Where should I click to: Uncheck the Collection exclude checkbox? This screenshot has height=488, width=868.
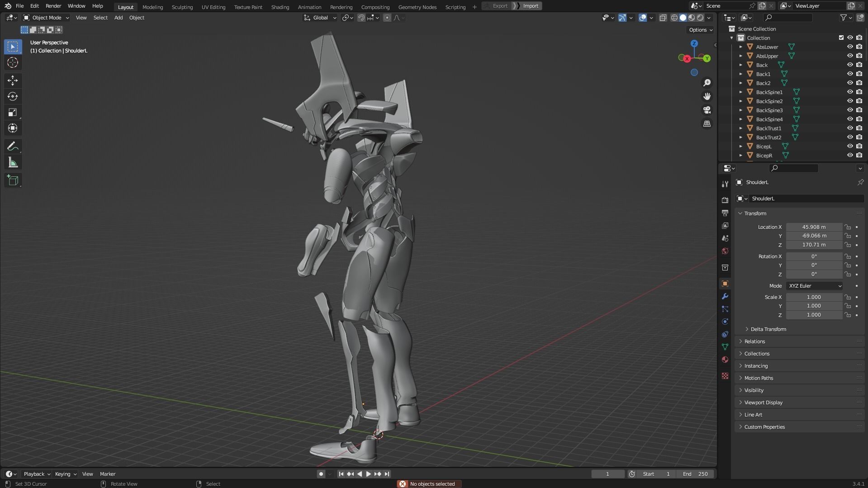point(841,38)
